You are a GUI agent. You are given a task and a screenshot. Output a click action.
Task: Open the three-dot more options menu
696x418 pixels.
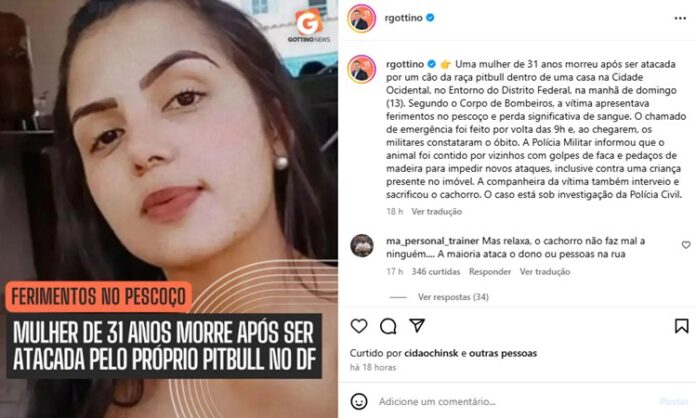tap(680, 18)
